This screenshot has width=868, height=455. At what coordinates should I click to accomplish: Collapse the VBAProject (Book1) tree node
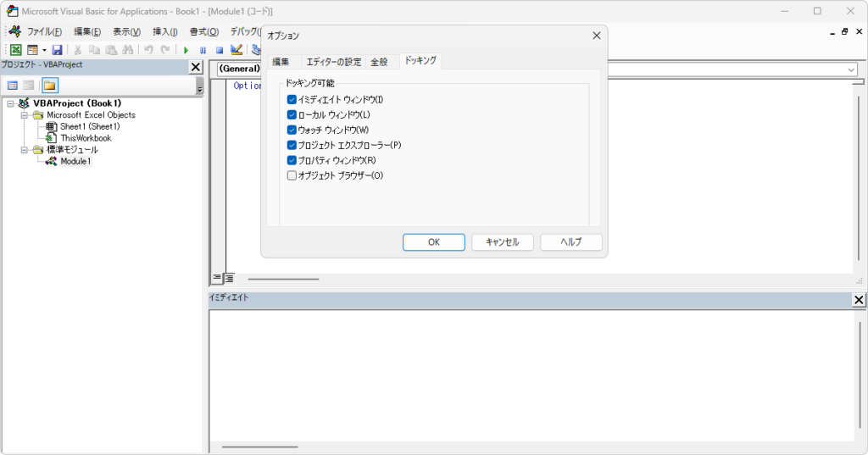(x=10, y=103)
